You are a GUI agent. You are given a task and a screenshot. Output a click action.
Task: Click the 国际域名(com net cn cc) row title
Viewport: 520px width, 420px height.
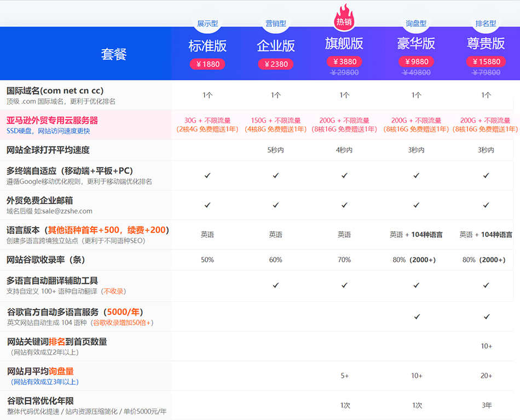point(55,90)
